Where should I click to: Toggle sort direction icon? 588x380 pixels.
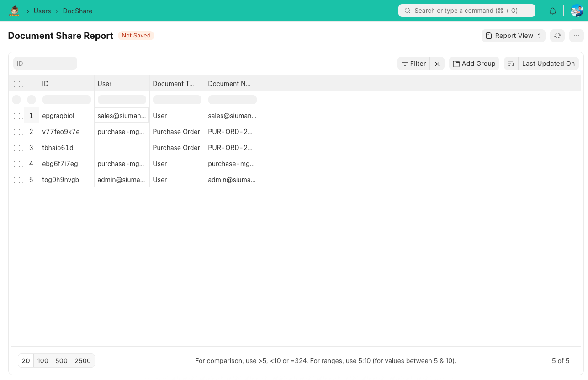click(x=511, y=64)
